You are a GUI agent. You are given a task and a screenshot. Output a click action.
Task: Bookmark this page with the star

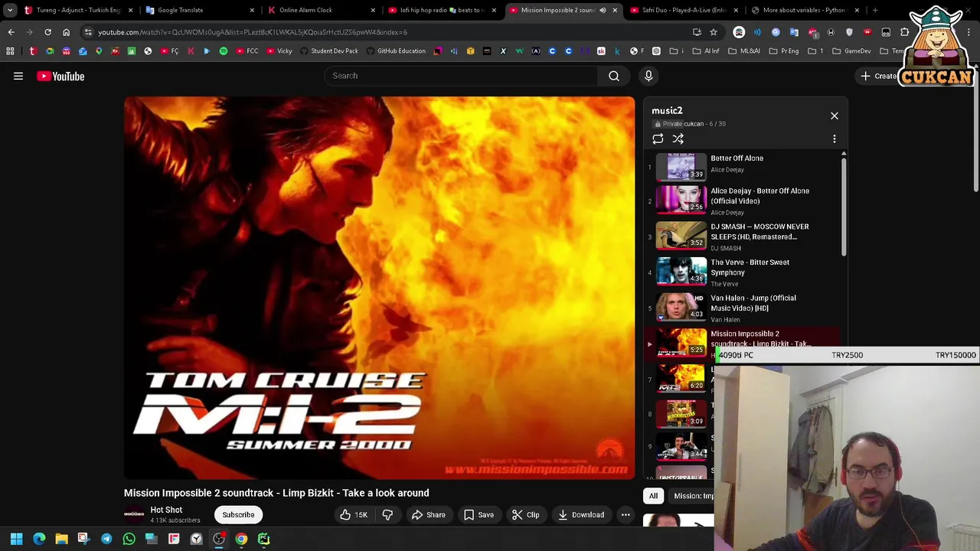tap(714, 32)
